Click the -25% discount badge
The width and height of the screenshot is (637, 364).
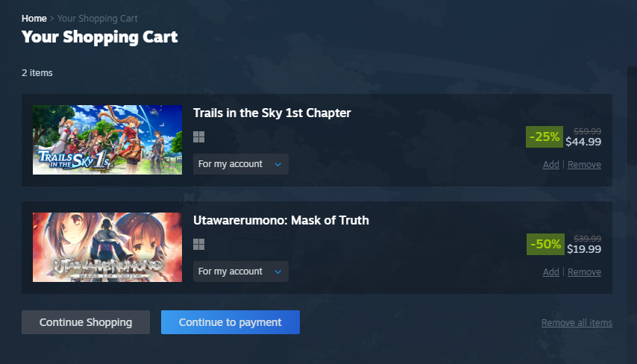point(545,137)
